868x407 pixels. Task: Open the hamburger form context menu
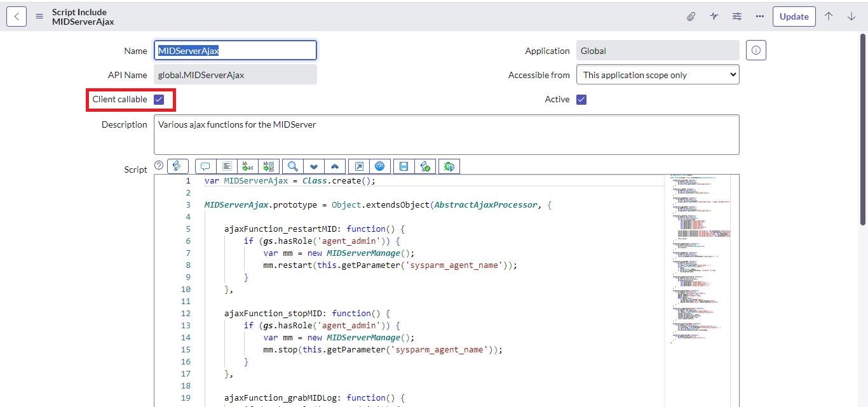coord(39,17)
